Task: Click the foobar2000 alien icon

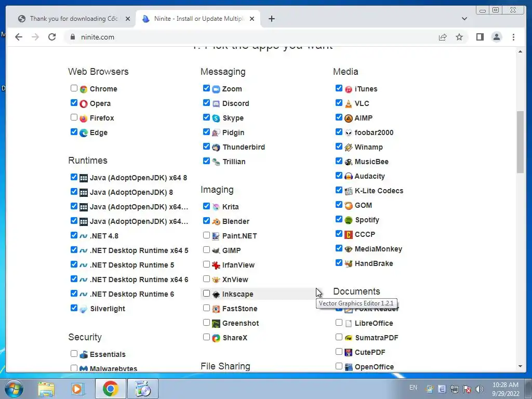Action: coord(349,133)
